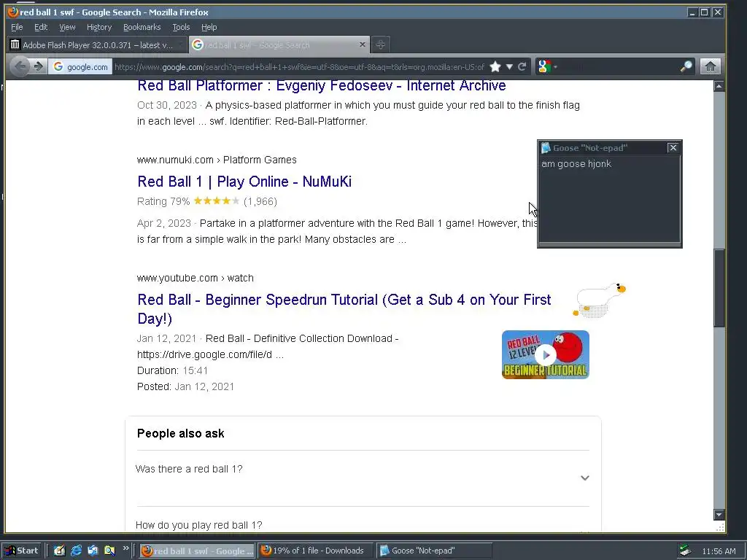Click the magnifier in the search bar
The height and width of the screenshot is (560, 747).
click(686, 66)
